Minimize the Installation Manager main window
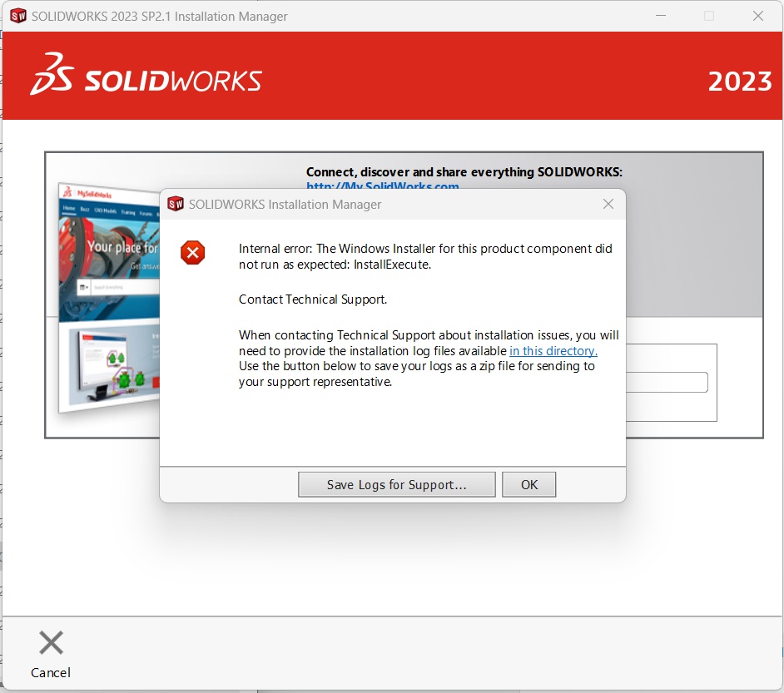The image size is (784, 693). coord(661,16)
